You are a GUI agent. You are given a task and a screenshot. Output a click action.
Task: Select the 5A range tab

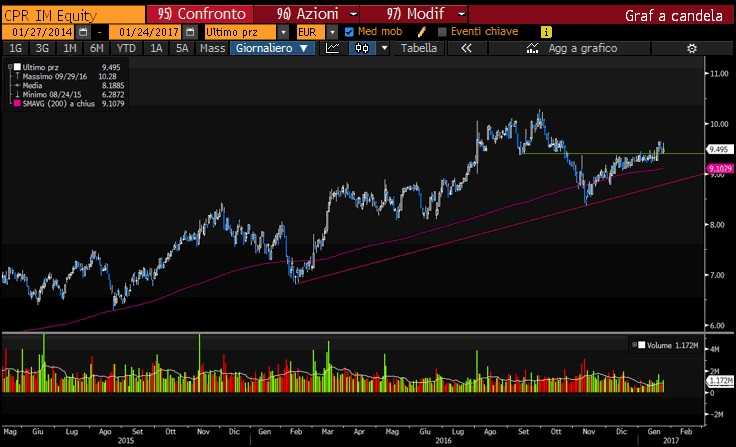point(182,48)
